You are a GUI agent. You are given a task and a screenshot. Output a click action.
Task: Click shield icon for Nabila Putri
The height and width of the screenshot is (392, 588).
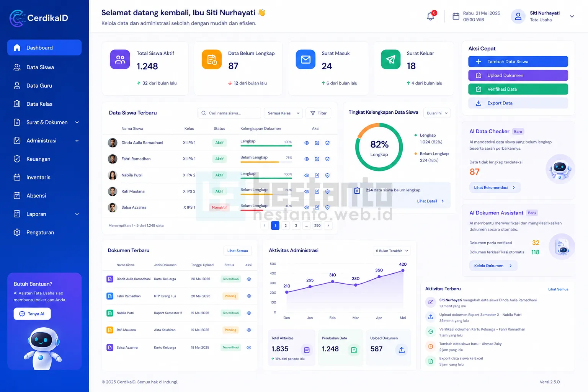327,175
